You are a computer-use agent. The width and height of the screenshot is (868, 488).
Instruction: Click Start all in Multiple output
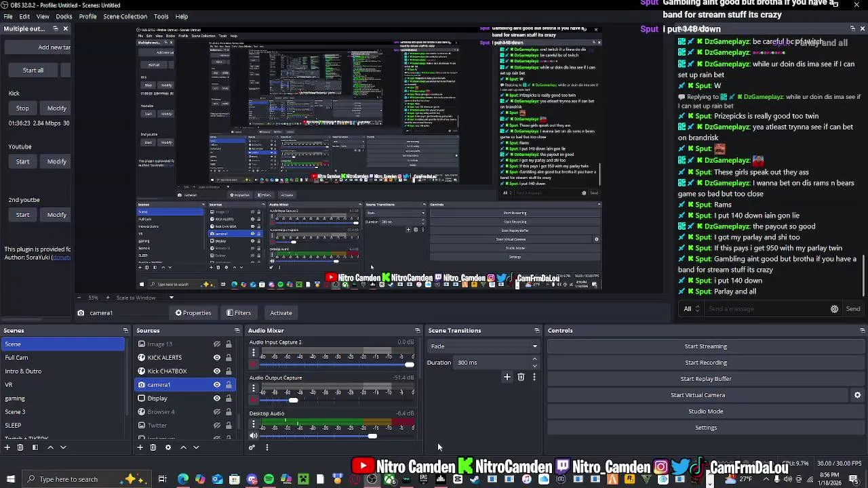click(33, 70)
